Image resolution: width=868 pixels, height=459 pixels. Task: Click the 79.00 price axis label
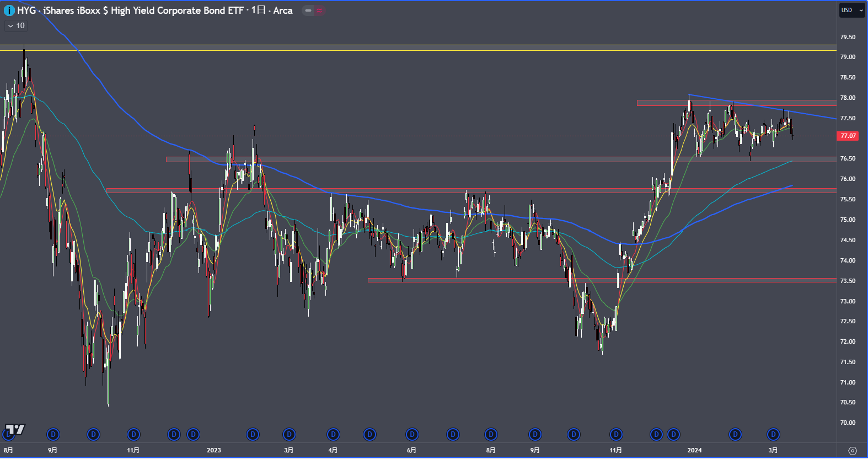tap(848, 57)
